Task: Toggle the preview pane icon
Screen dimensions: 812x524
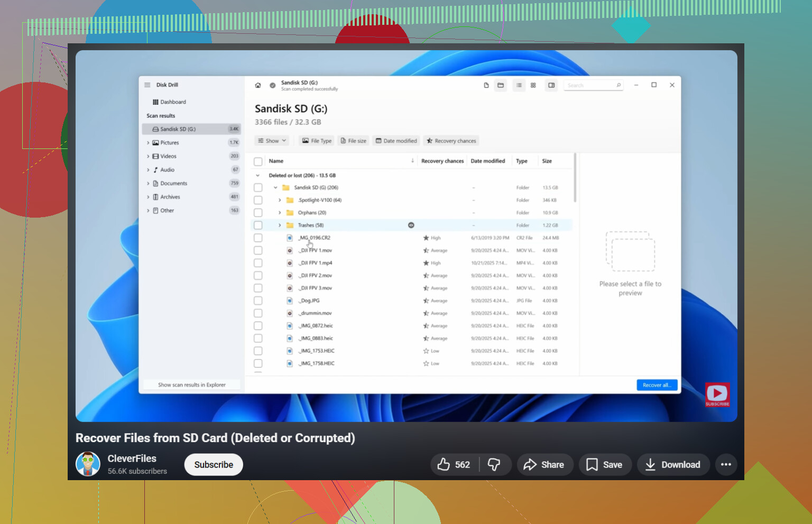Action: (551, 85)
